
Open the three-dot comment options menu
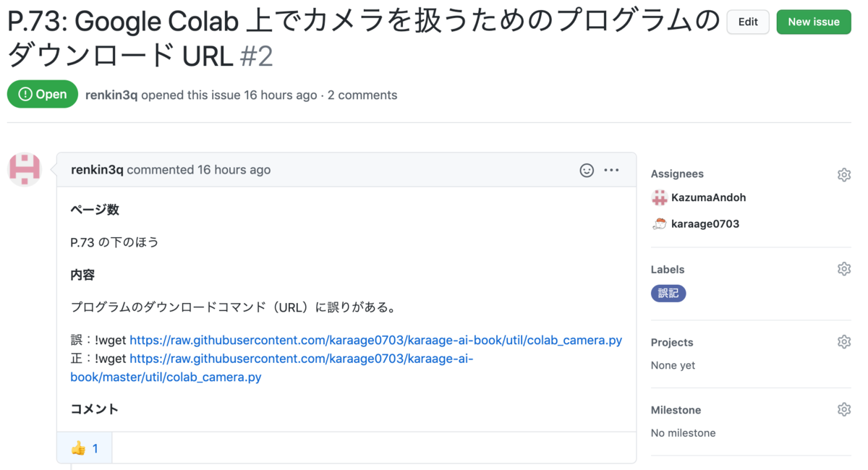click(611, 170)
